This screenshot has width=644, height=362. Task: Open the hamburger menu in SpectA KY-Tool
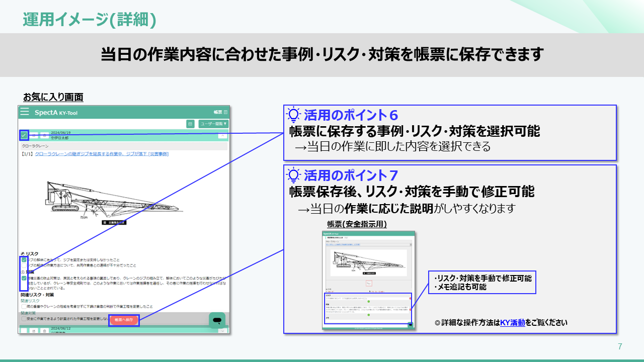[24, 112]
